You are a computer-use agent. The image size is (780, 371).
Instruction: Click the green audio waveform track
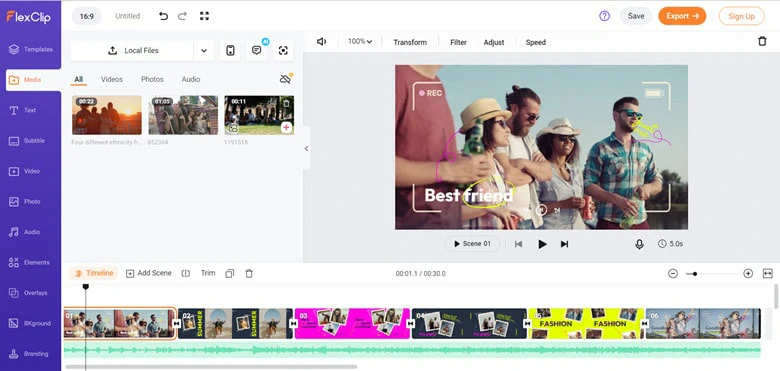412,350
